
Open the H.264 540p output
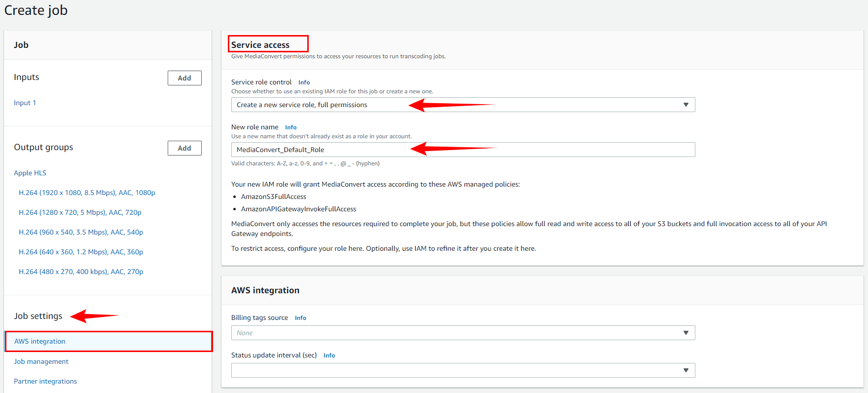tap(81, 232)
